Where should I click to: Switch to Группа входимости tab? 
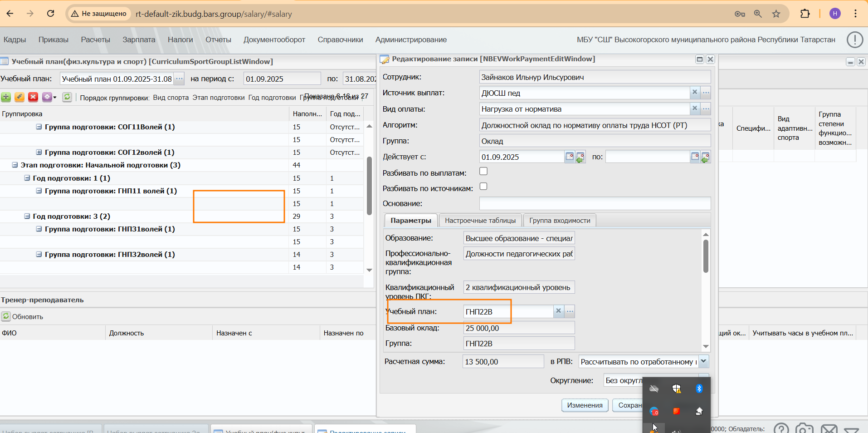click(560, 221)
